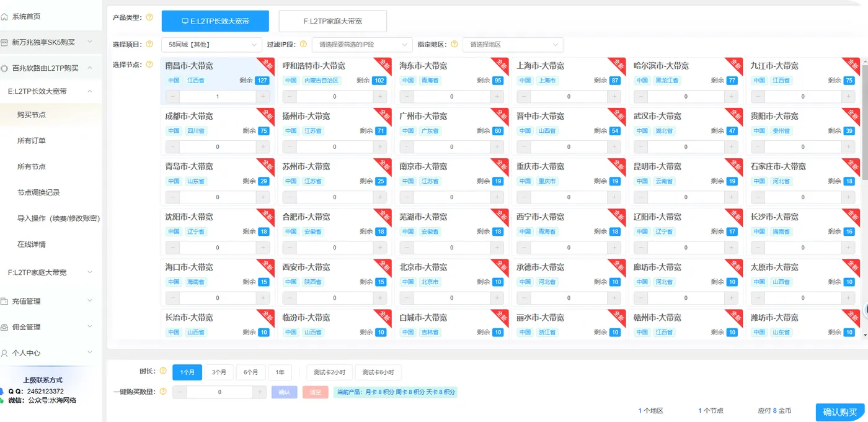Expand 个人中心 sidebar menu
The height and width of the screenshot is (422, 868).
click(x=90, y=353)
